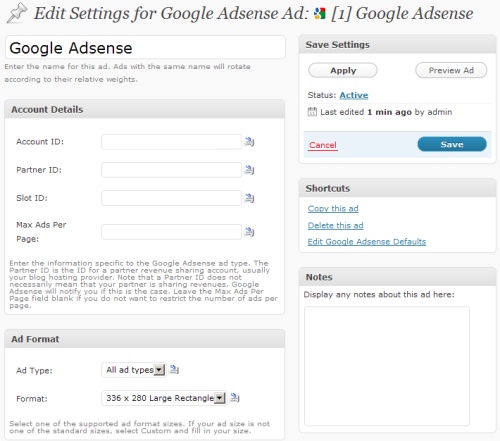Click the Apply button
This screenshot has height=441, width=500.
coord(343,70)
